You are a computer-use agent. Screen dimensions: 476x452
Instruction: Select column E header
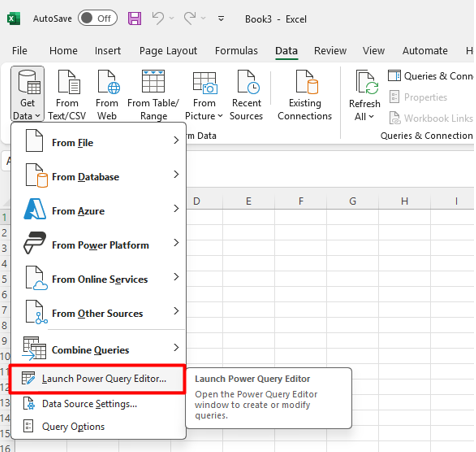tap(248, 201)
